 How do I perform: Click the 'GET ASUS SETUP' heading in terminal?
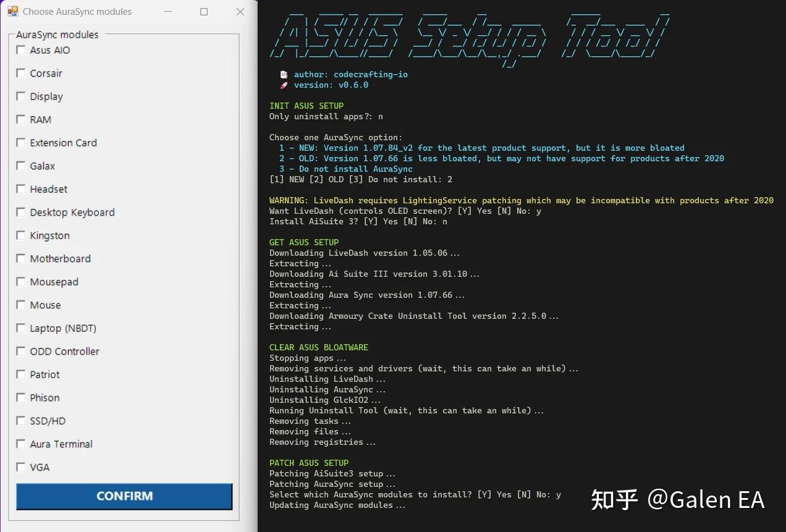tap(304, 242)
